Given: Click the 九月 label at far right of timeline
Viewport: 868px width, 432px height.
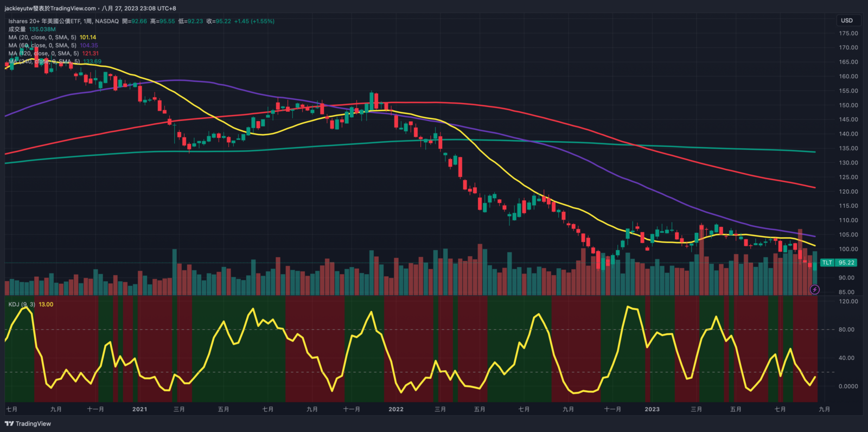Looking at the screenshot, I should click(824, 409).
